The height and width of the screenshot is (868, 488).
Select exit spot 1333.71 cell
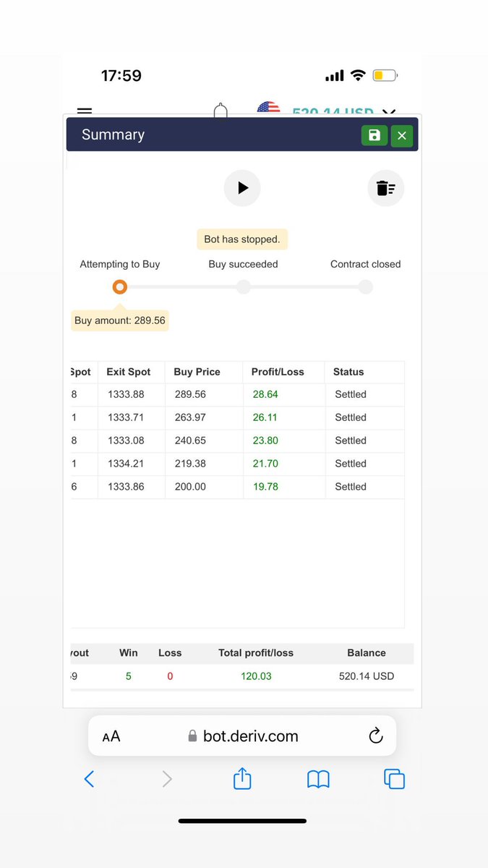125,417
